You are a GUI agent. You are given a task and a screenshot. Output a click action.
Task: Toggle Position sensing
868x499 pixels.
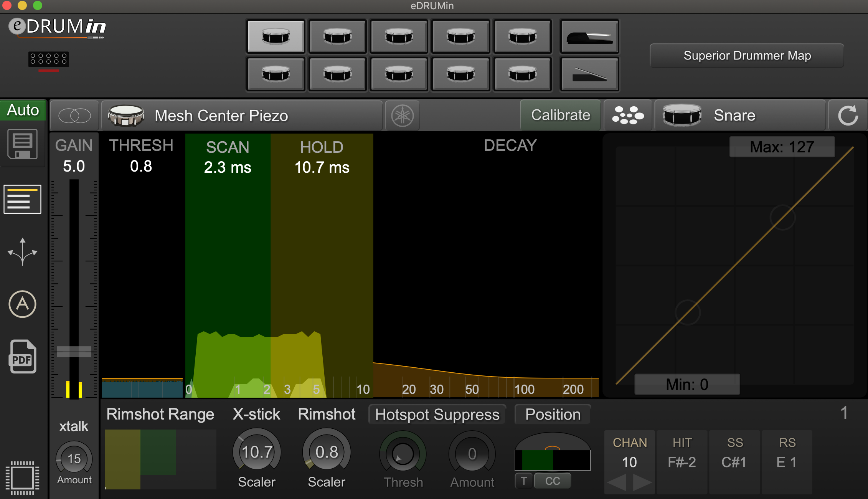pyautogui.click(x=553, y=415)
